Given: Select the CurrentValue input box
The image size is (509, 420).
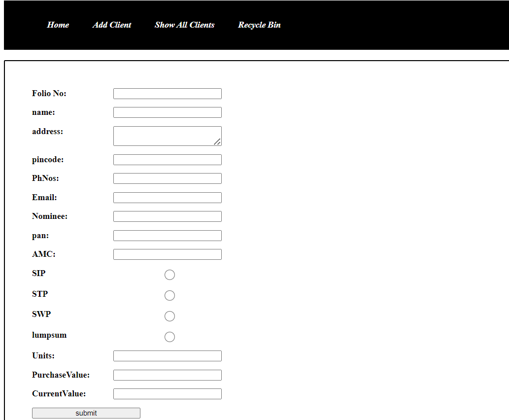Looking at the screenshot, I should pyautogui.click(x=168, y=394).
